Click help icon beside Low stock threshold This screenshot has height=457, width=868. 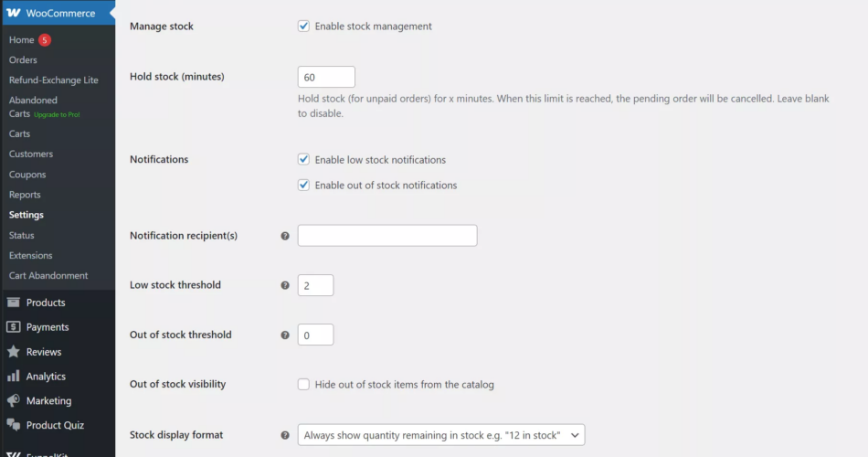point(285,285)
